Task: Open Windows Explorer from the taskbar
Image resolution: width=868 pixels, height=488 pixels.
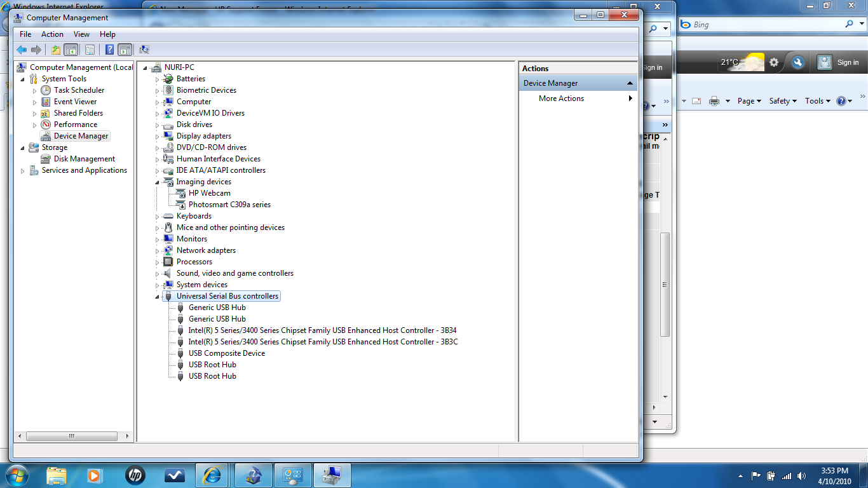Action: [x=56, y=475]
